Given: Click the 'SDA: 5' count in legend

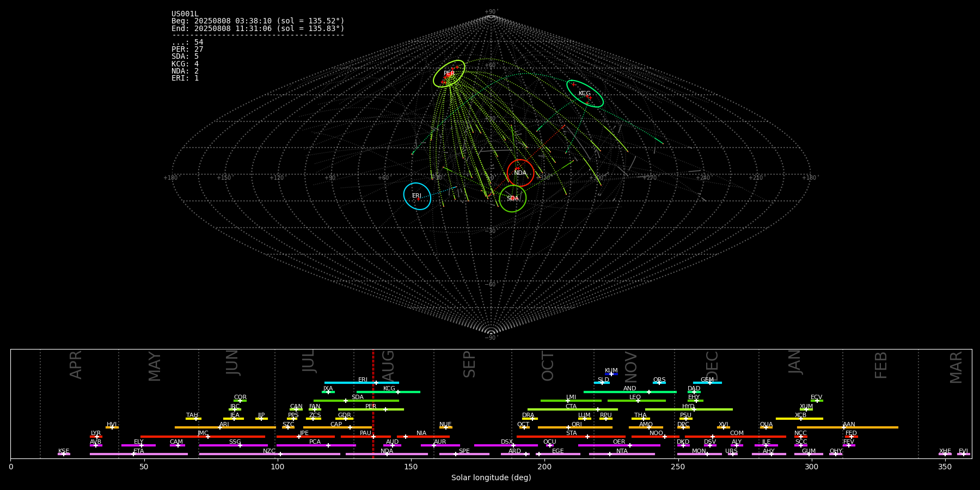Looking at the screenshot, I should point(185,57).
